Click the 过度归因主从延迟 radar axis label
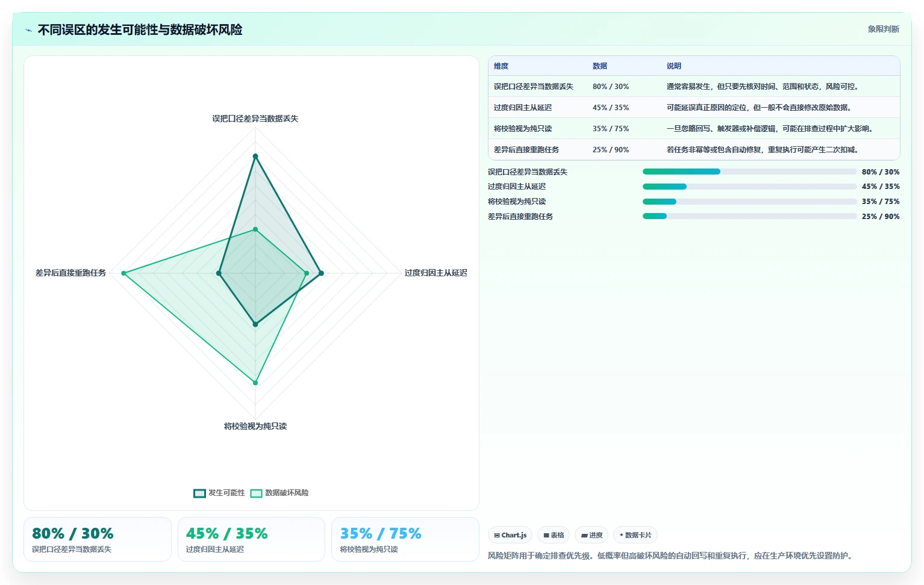The width and height of the screenshot is (924, 585). [436, 273]
